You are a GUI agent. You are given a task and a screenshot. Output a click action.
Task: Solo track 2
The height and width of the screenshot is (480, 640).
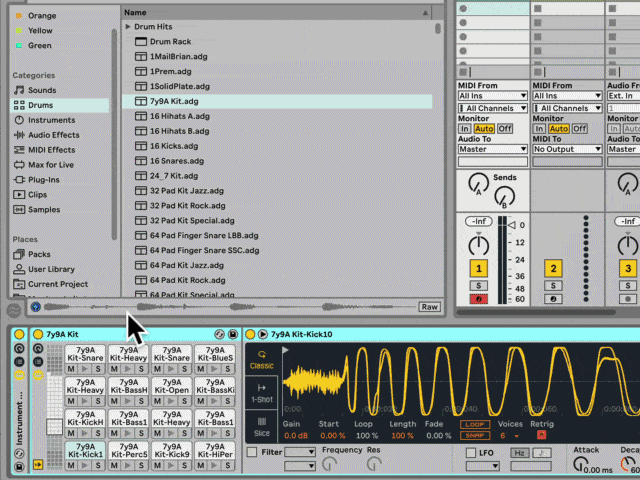(x=553, y=286)
